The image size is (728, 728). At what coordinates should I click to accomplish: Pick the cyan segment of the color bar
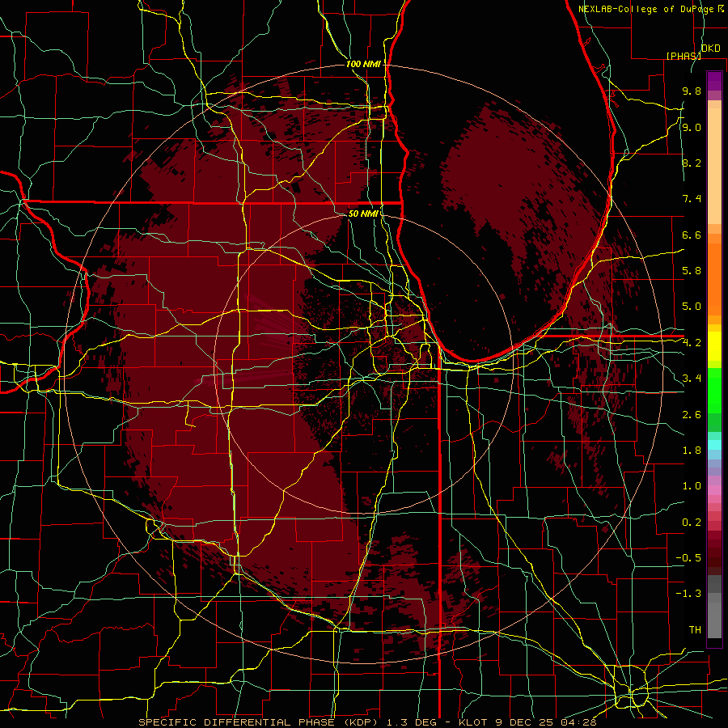click(714, 445)
